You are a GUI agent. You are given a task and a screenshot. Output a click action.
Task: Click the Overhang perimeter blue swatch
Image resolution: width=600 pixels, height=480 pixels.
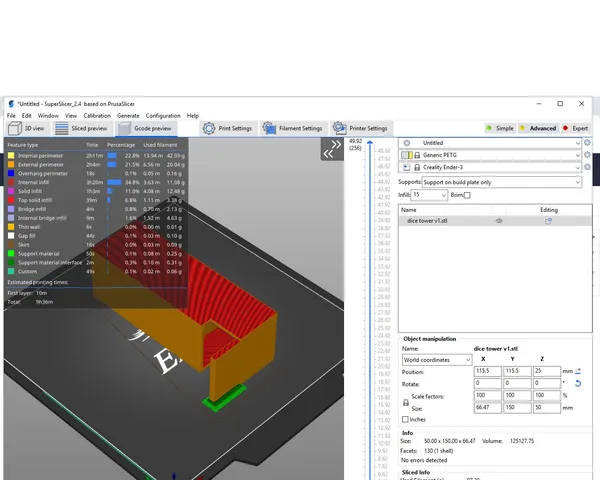pos(11,173)
